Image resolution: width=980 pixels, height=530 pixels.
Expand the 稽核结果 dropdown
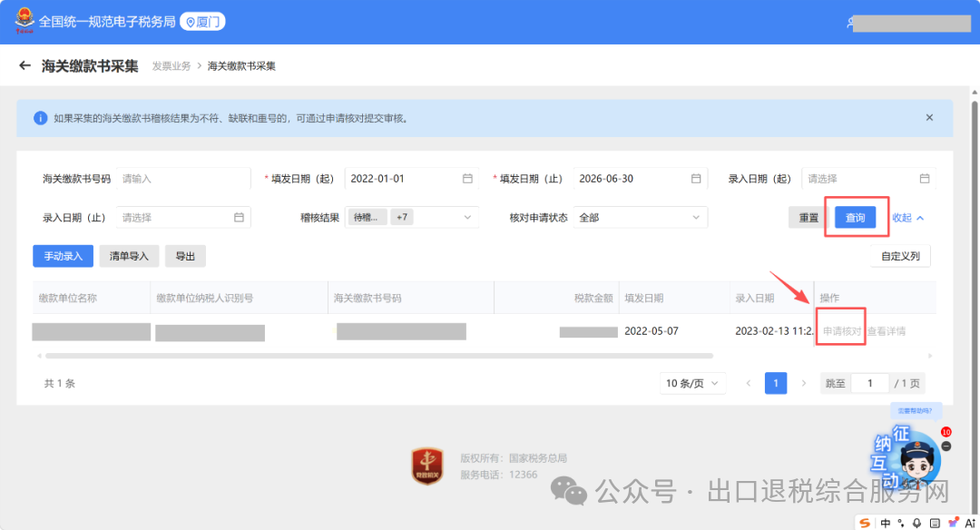point(467,218)
